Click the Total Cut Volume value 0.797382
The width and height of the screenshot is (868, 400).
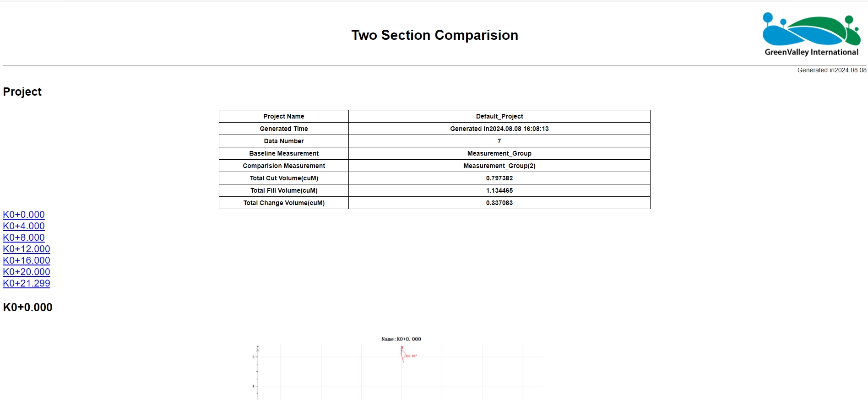[x=499, y=178]
